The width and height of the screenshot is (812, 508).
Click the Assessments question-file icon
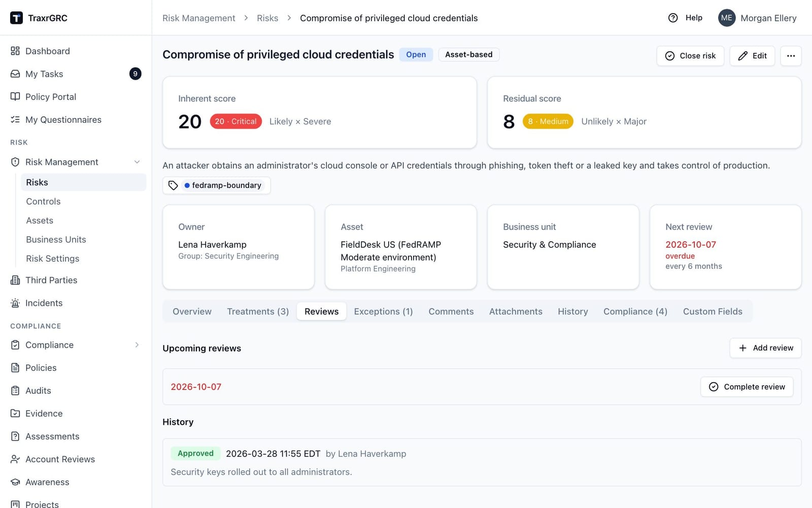[x=15, y=436]
